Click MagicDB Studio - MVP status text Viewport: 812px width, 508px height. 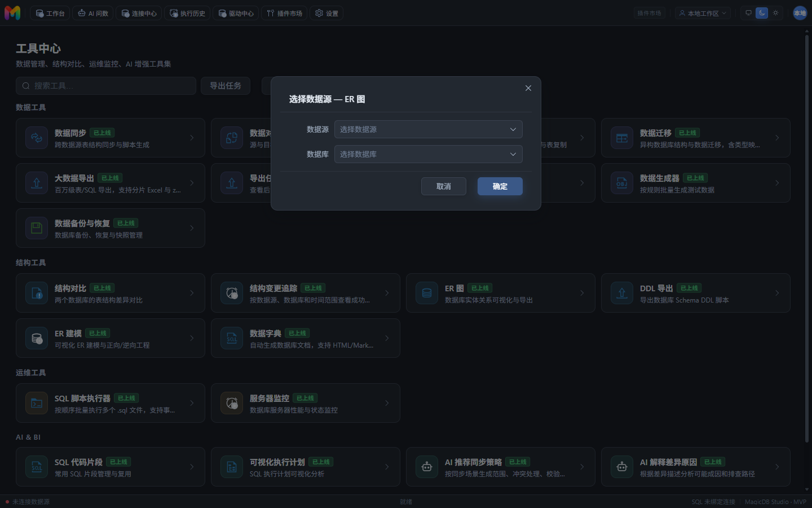[775, 502]
